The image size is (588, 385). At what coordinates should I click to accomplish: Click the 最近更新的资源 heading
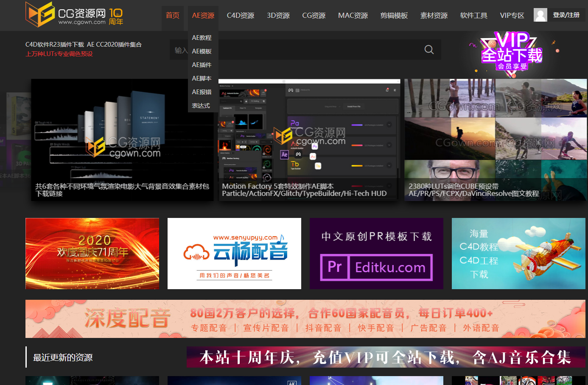click(x=63, y=357)
